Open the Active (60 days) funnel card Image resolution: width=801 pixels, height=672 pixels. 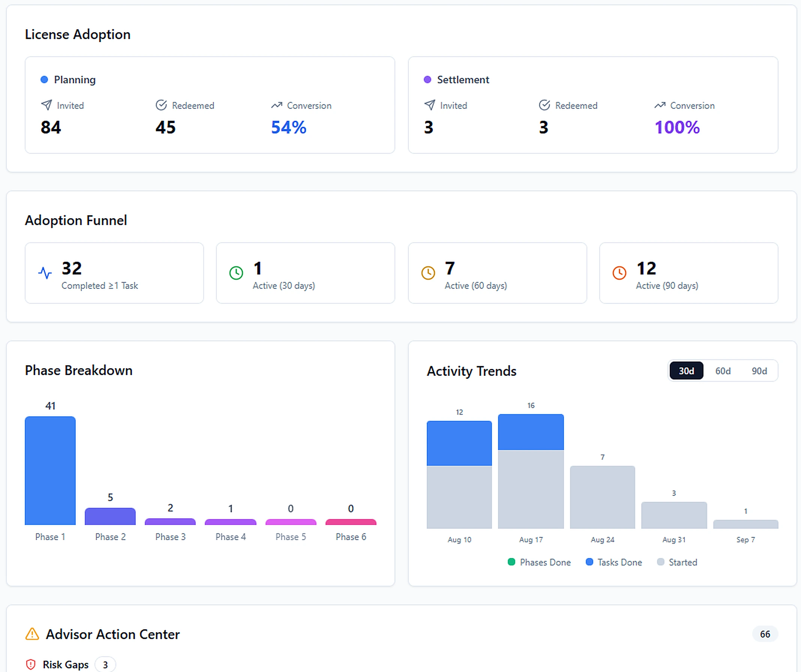(x=497, y=273)
